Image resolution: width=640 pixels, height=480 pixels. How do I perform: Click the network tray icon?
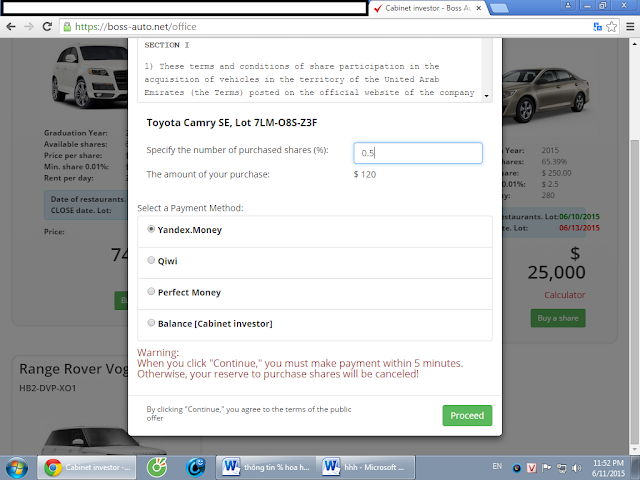click(562, 468)
